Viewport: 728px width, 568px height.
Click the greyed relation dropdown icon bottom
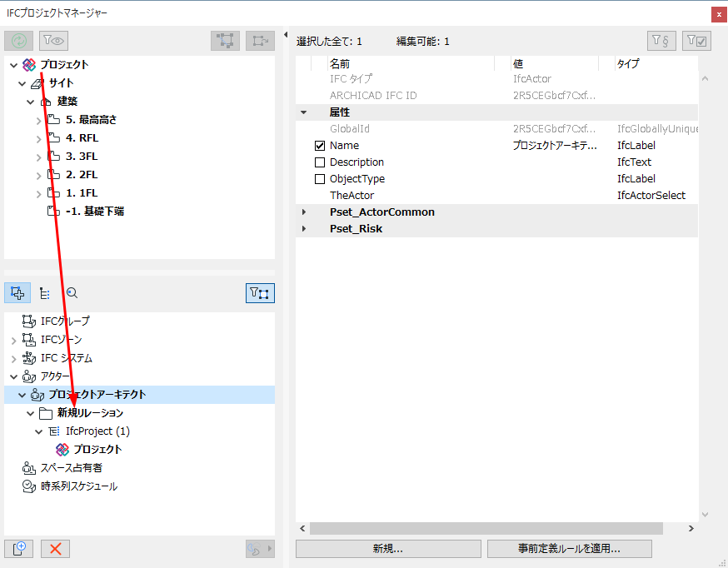(260, 549)
